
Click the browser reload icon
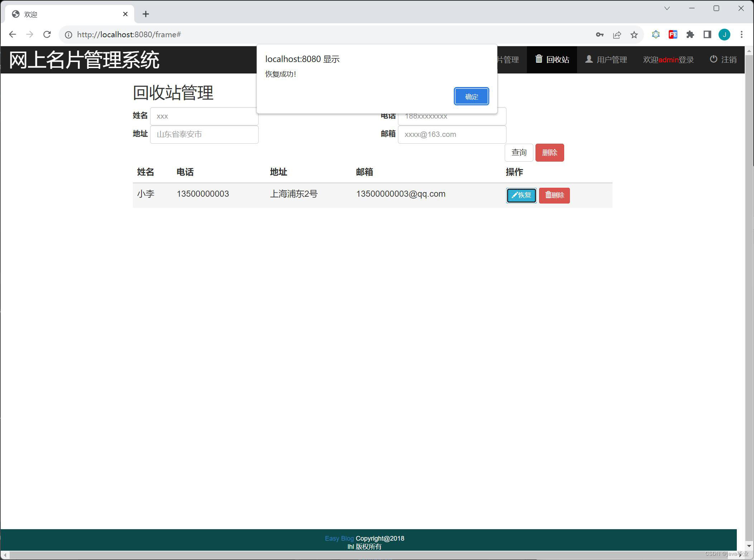coord(47,34)
